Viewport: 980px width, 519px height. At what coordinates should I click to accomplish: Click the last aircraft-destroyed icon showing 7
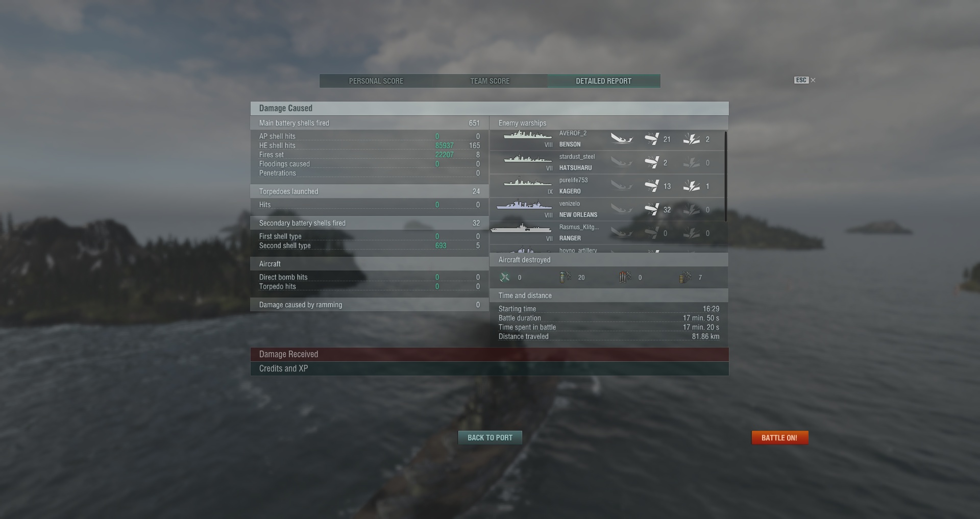685,277
